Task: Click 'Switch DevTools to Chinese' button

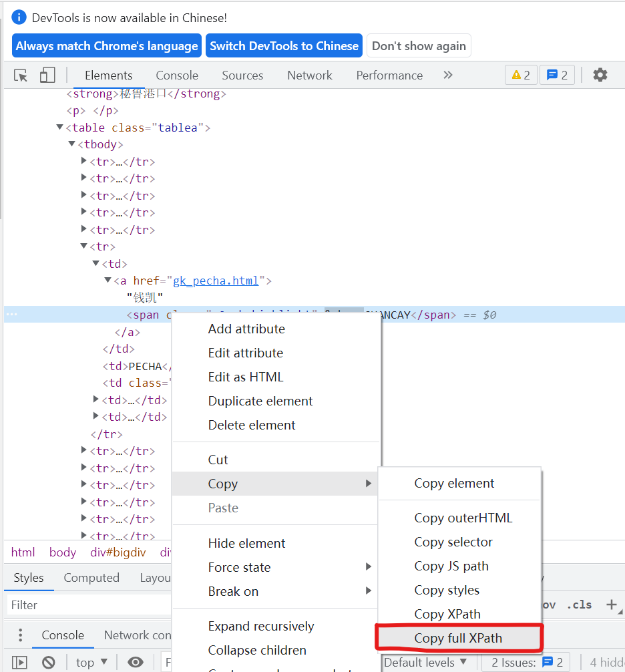Action: click(x=284, y=45)
